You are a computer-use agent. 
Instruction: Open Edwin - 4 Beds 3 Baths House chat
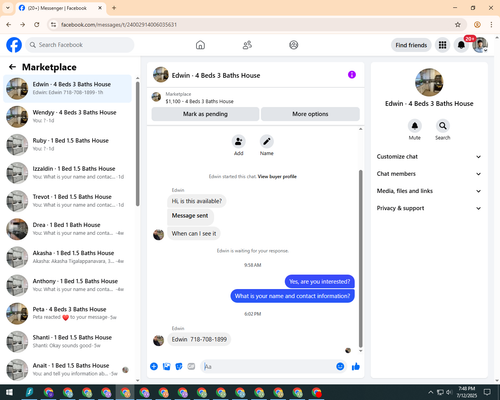click(x=67, y=89)
